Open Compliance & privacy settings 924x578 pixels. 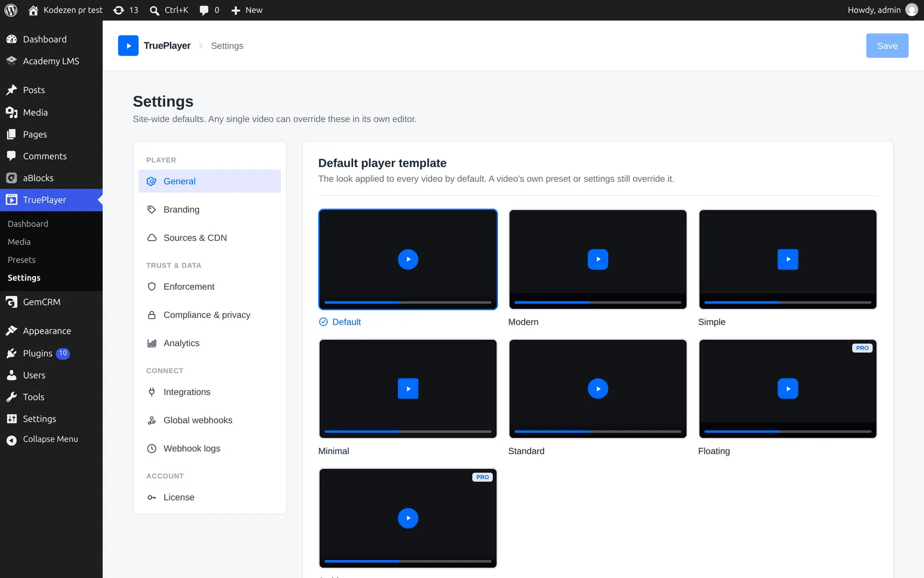[209, 315]
